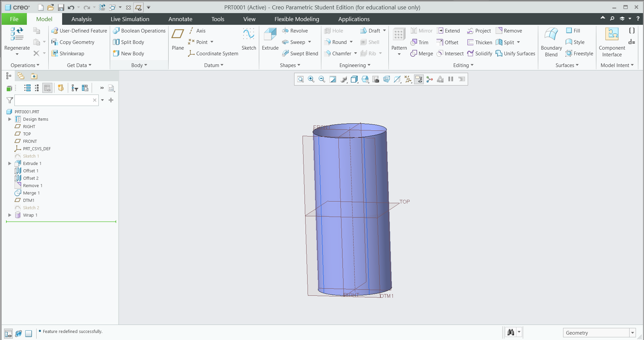This screenshot has height=340, width=644.
Task: Open the Hole tool
Action: [x=334, y=31]
